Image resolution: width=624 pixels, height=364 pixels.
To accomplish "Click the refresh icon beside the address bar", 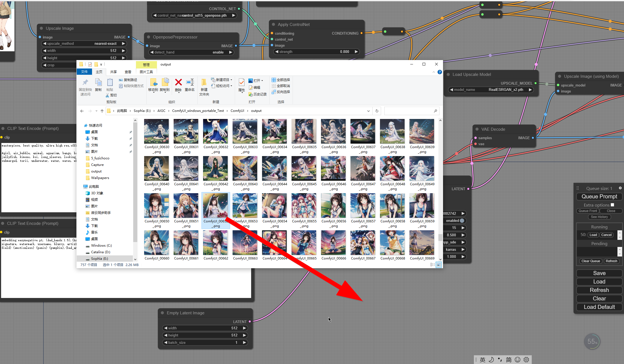I will (x=377, y=111).
